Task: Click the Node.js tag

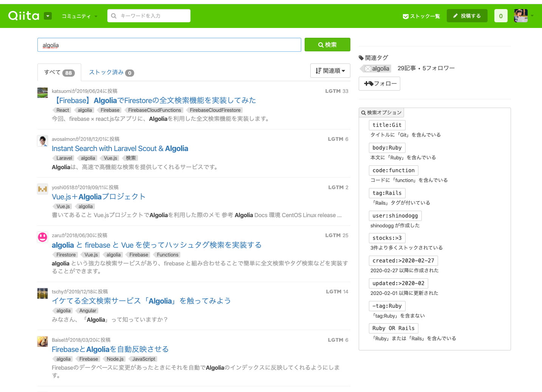Action: point(115,359)
